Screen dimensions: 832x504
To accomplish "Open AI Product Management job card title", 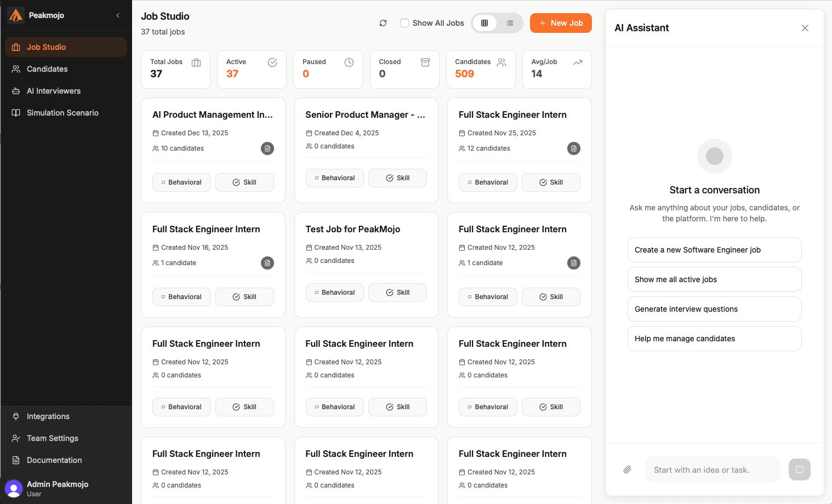I will [213, 114].
